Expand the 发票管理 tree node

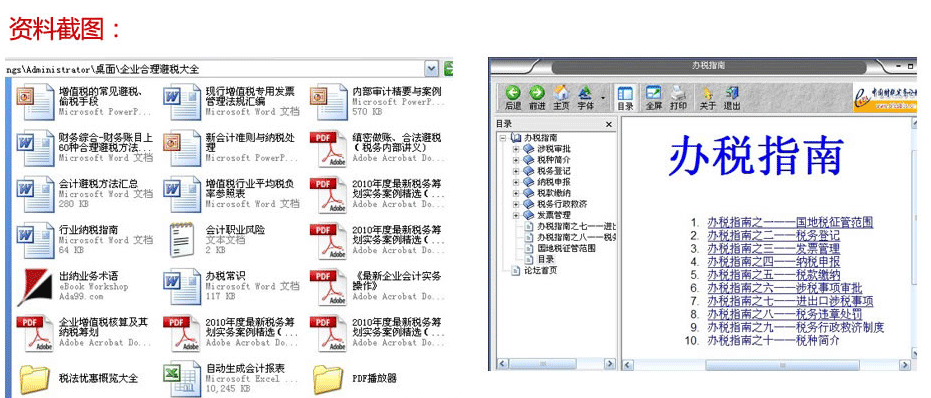[x=516, y=215]
